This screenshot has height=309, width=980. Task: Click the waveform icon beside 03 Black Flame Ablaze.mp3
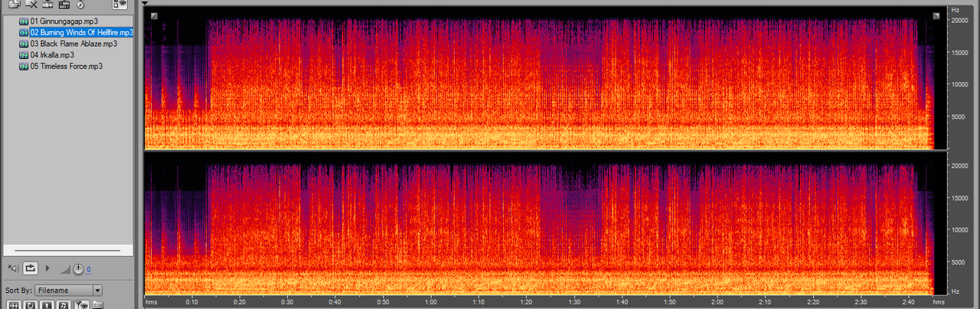(x=24, y=44)
